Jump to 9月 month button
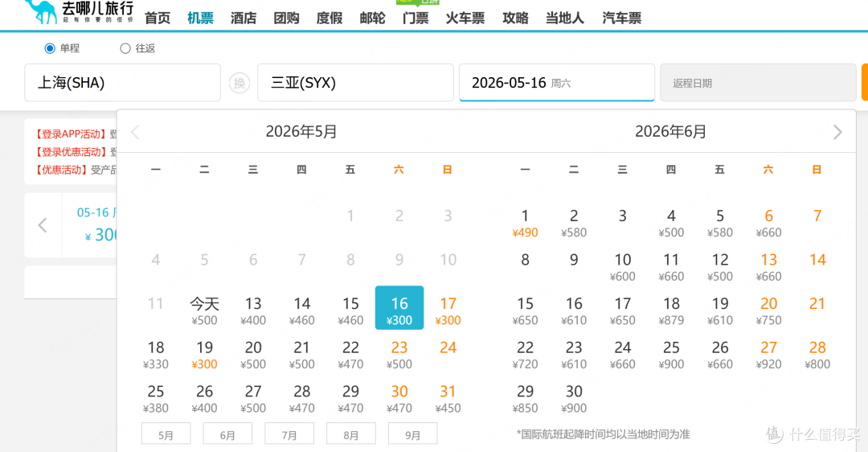Image resolution: width=868 pixels, height=452 pixels. (x=413, y=434)
